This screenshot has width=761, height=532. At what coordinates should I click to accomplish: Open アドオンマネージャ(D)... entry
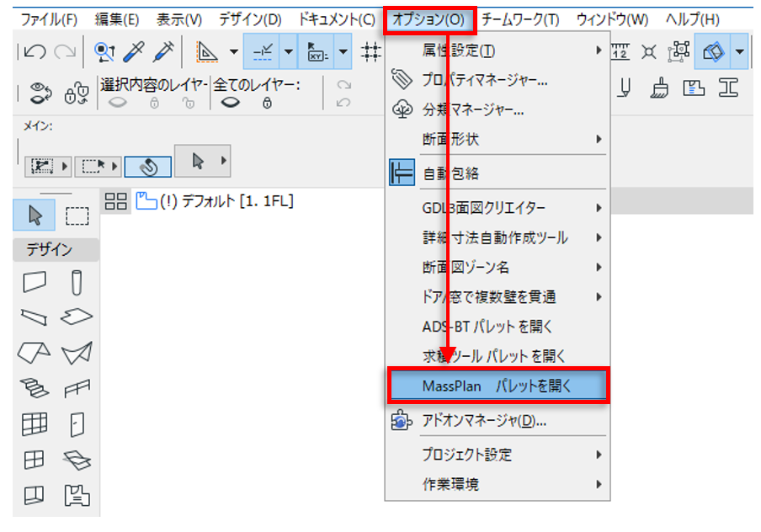point(498,421)
